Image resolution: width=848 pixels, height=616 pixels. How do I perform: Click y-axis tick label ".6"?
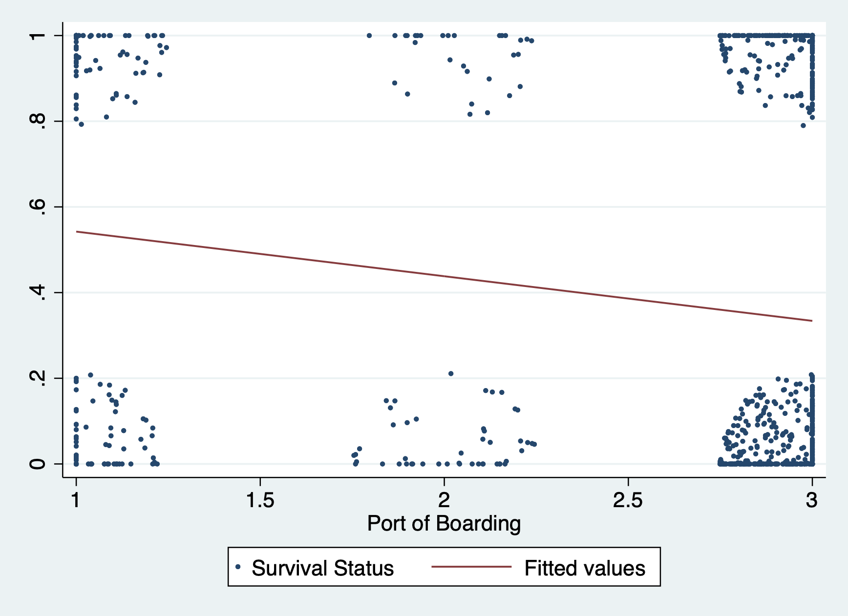point(38,207)
